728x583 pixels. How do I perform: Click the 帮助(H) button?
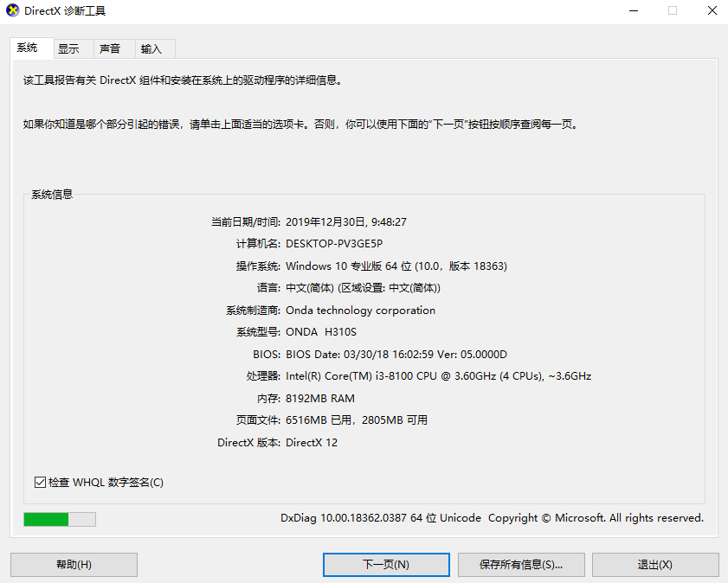point(73,564)
